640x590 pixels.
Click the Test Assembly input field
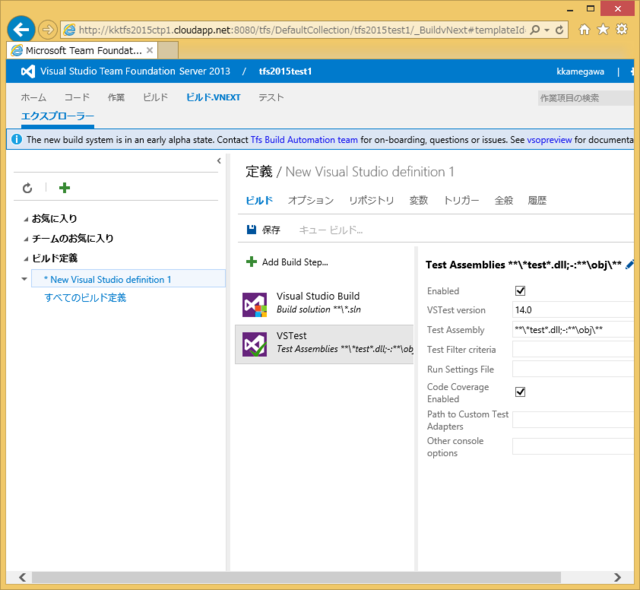tap(573, 330)
